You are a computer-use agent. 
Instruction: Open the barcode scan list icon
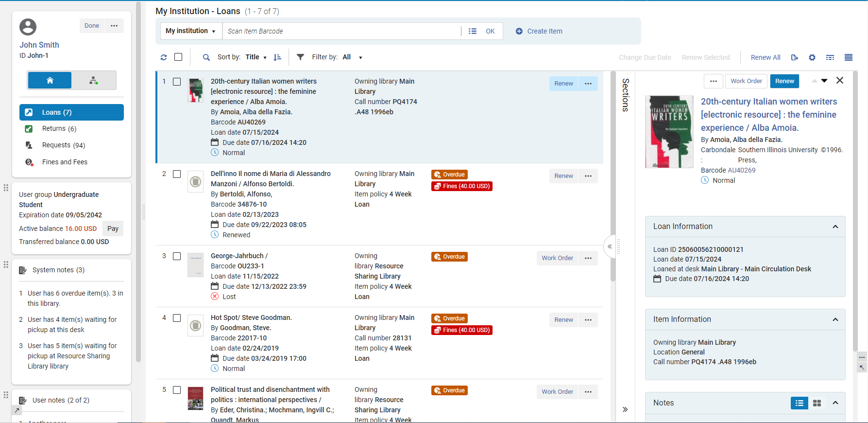[473, 31]
